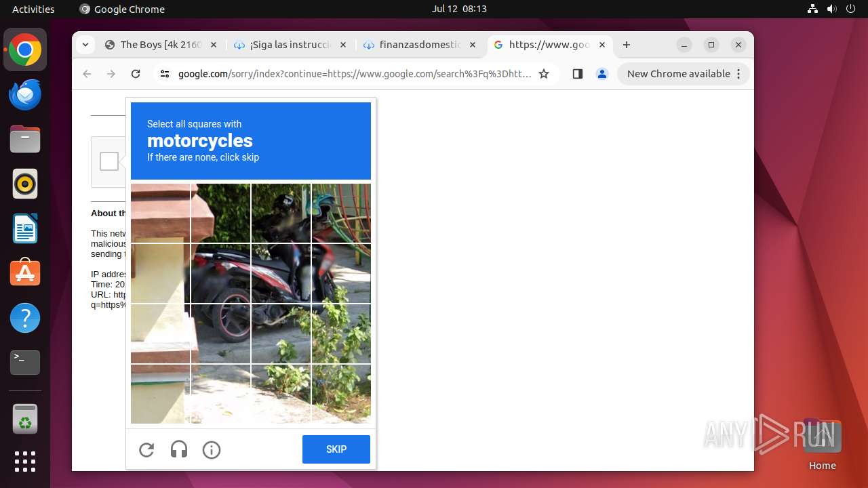
Task: Go back to previous page
Action: point(87,74)
